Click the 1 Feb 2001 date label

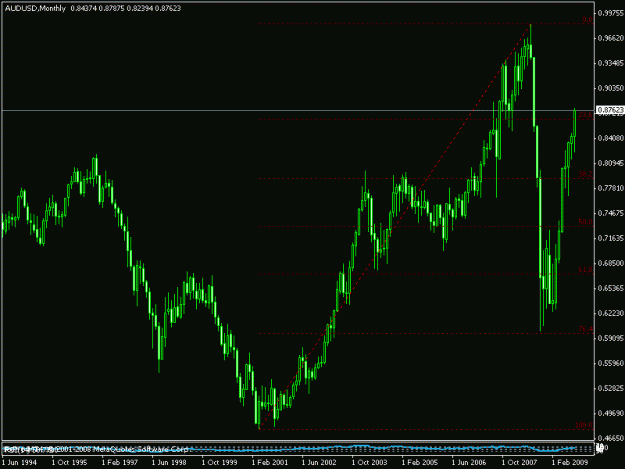coord(270,463)
